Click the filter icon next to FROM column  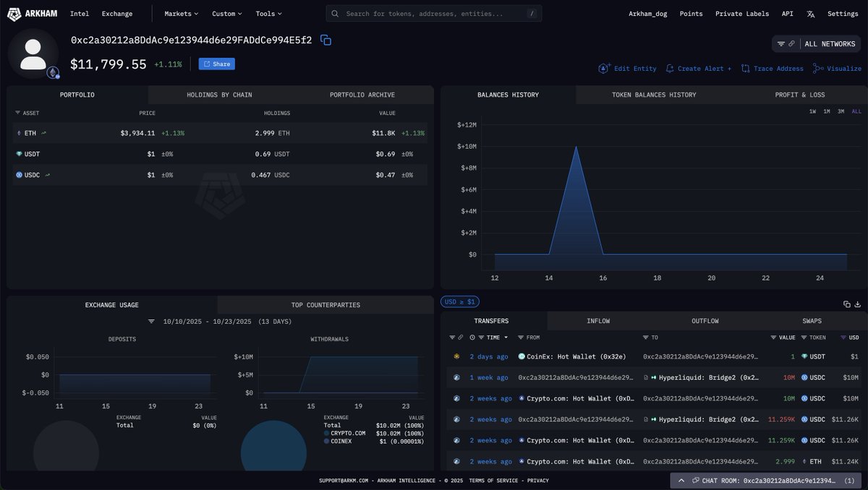522,338
